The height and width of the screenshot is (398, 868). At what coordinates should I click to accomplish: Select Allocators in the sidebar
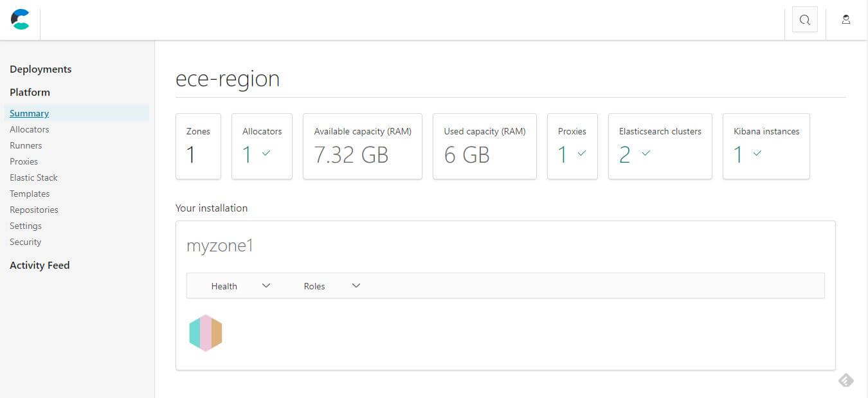30,129
